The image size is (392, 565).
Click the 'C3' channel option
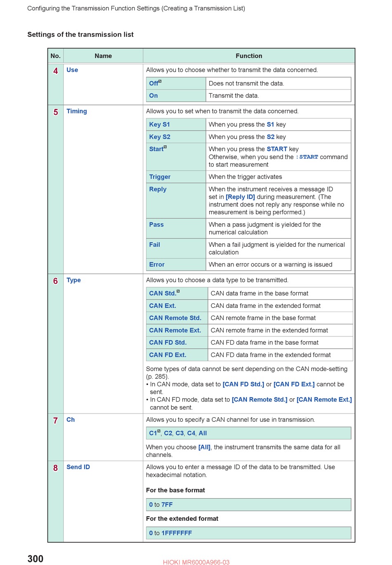[179, 433]
